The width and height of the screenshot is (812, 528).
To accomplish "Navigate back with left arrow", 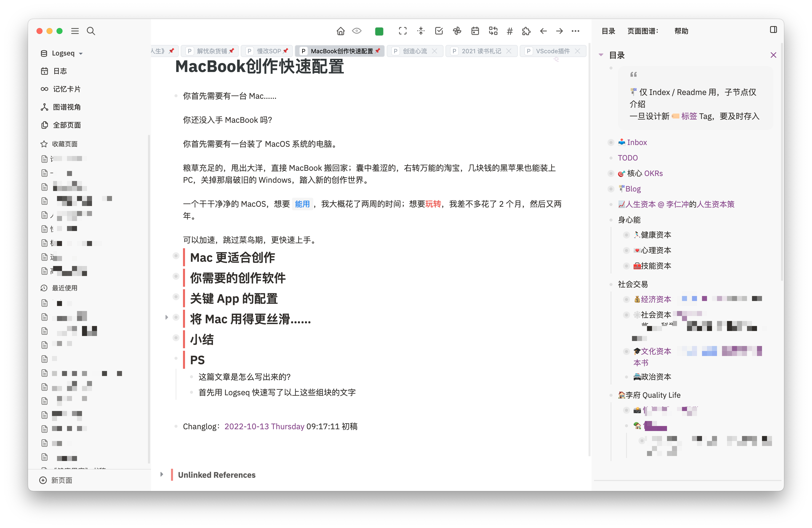I will 543,31.
